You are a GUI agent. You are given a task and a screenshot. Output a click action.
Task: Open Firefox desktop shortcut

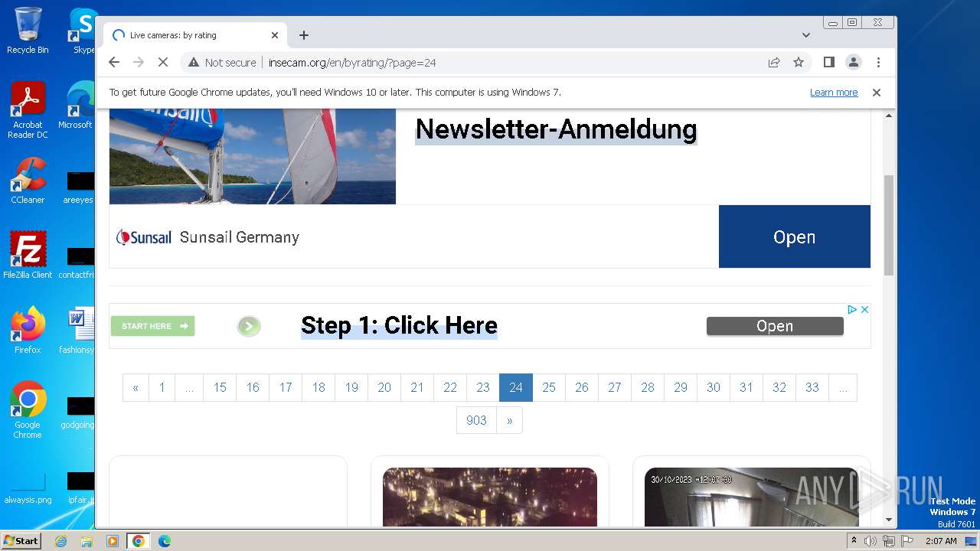coord(28,330)
